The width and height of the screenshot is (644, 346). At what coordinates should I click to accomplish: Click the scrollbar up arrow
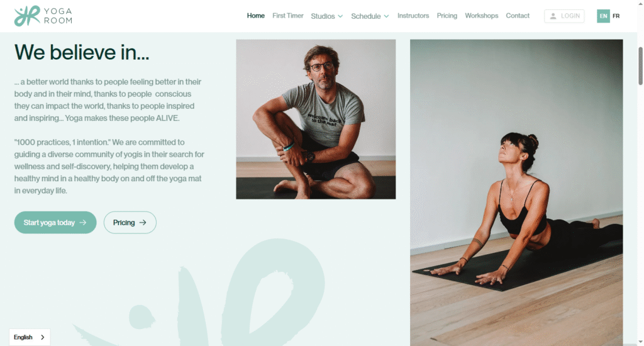[x=640, y=3]
